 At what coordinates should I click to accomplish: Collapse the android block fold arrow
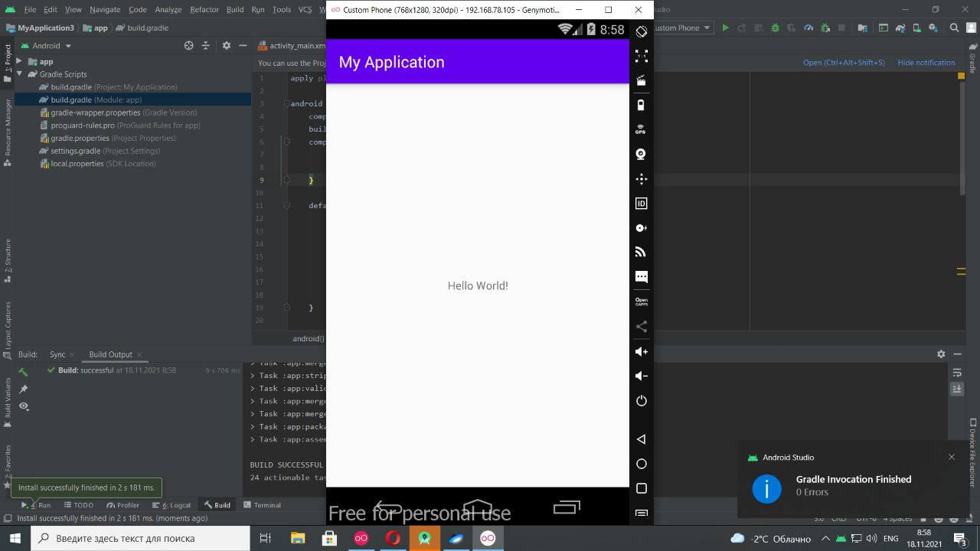286,103
